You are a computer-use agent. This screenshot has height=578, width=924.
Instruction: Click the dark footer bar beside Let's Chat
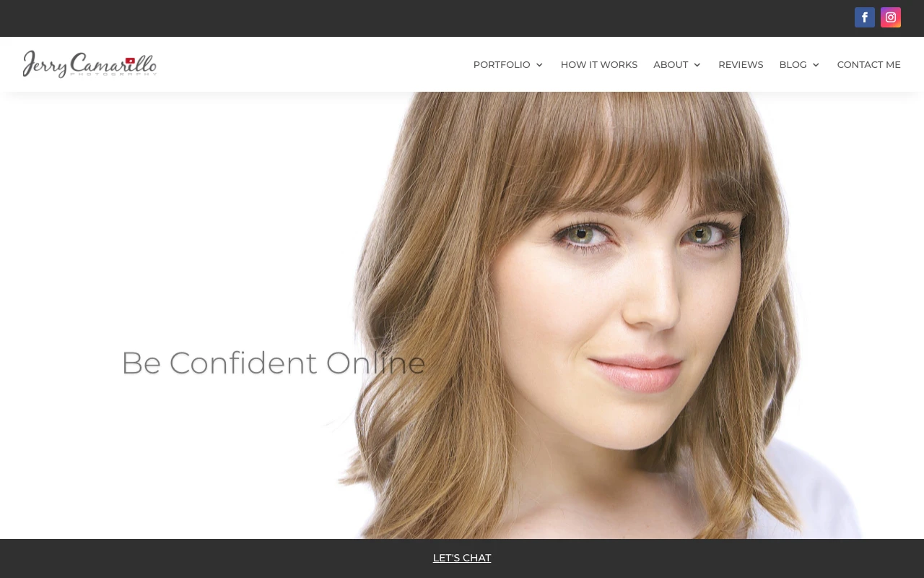tap(217, 558)
